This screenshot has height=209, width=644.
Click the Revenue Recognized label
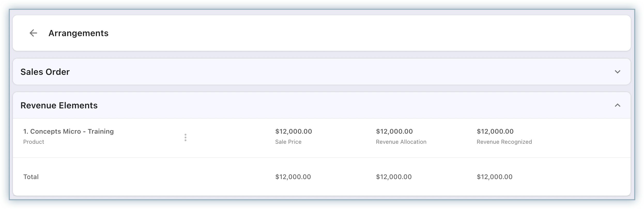pyautogui.click(x=504, y=142)
